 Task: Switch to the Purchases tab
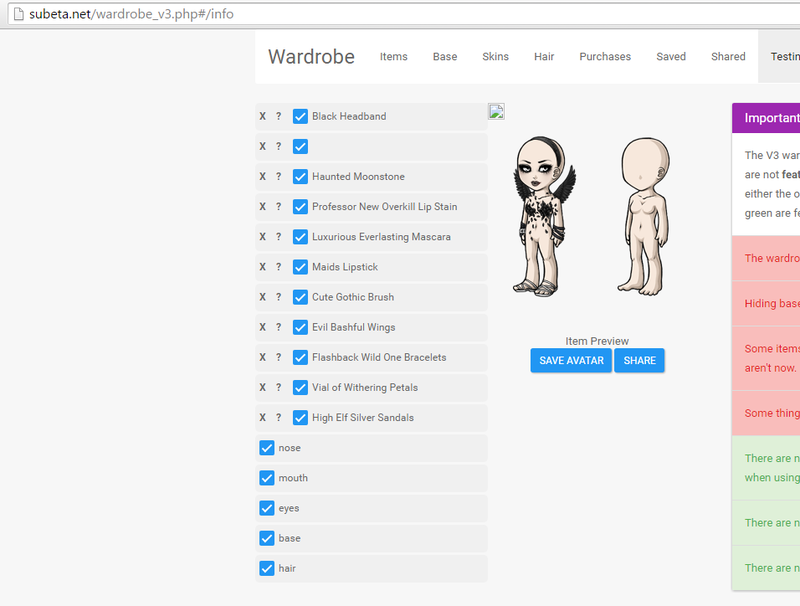pyautogui.click(x=605, y=57)
